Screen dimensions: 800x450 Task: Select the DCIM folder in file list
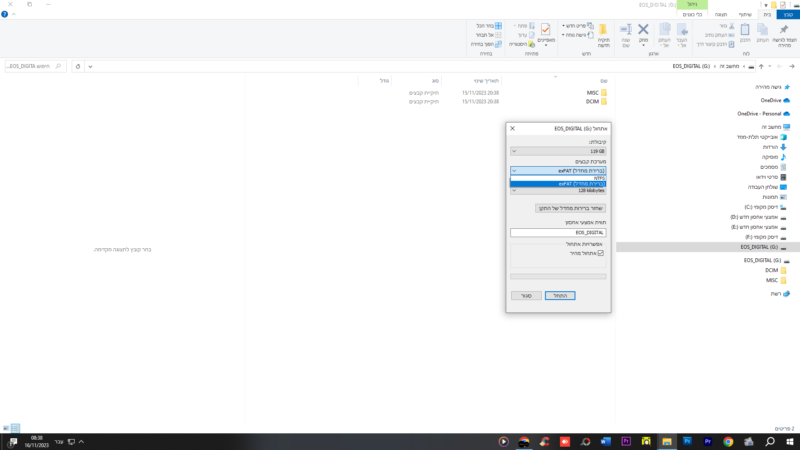(594, 101)
